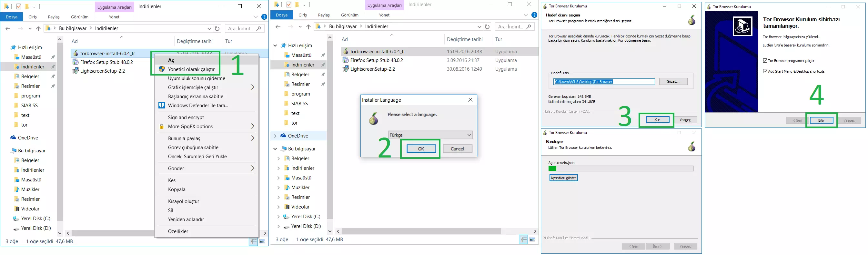Open Görünüm tab in left Explorer ribbon

[x=79, y=17]
